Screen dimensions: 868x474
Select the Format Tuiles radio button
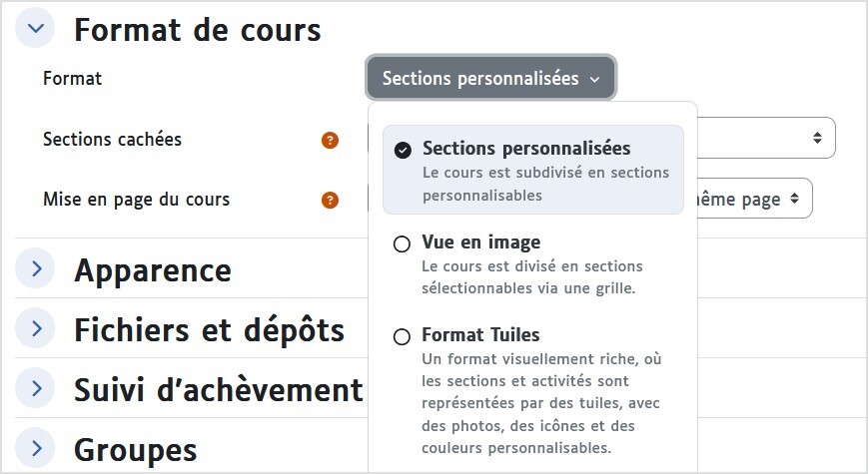402,337
